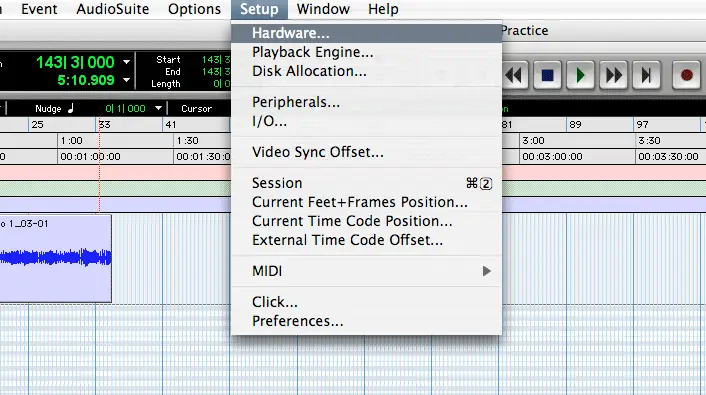Open the Window menu
This screenshot has width=706, height=395.
323,9
